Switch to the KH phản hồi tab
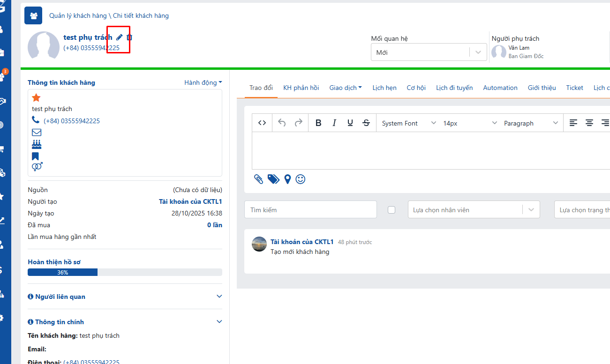 301,88
